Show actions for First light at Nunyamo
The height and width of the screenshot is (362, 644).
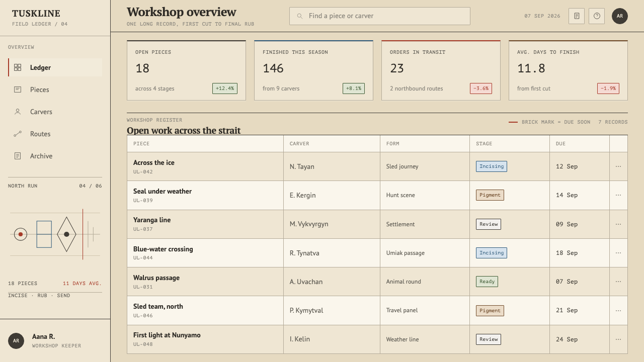(x=618, y=339)
